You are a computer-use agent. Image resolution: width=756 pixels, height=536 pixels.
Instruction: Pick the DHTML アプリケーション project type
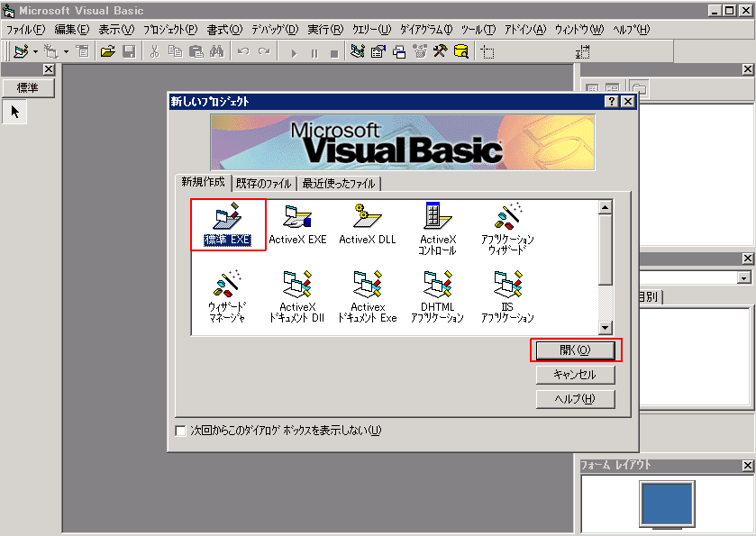(x=438, y=286)
